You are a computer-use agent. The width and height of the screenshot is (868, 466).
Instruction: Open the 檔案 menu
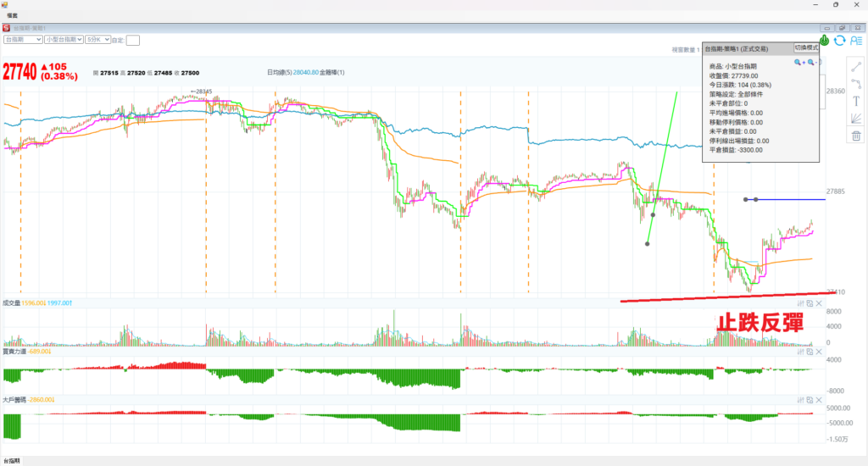pyautogui.click(x=13, y=15)
